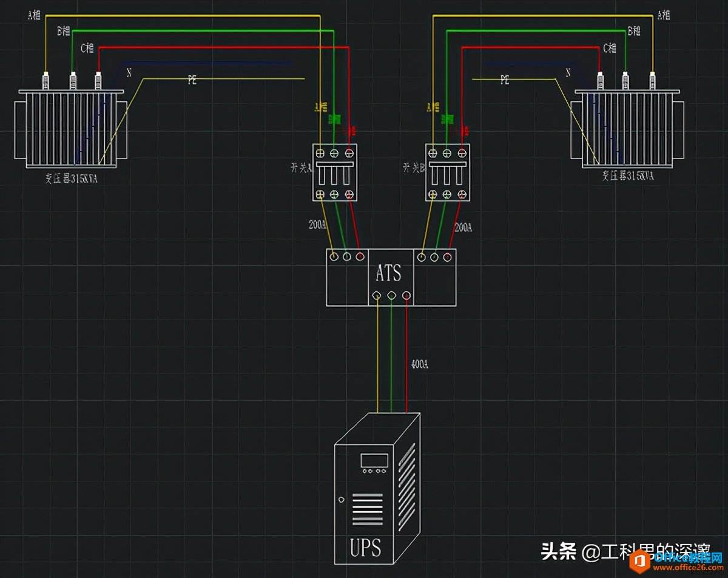The height and width of the screenshot is (578, 728).
Task: Select the left transformer symbol
Action: tap(71, 128)
